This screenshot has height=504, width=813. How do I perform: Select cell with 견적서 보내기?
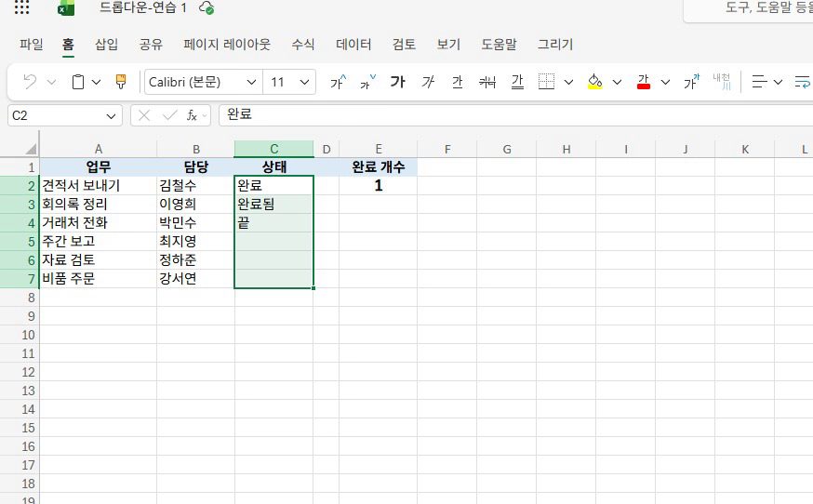click(98, 186)
